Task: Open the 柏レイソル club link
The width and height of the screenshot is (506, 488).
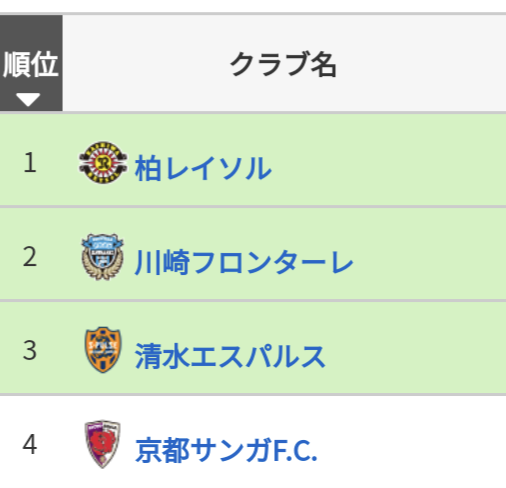Action: pyautogui.click(x=203, y=168)
